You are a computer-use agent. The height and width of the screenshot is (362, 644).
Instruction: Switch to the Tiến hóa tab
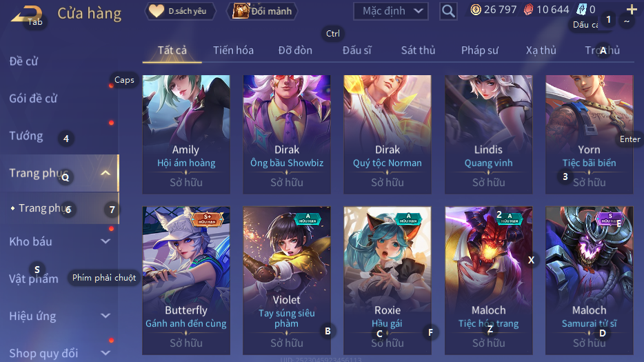click(x=233, y=50)
